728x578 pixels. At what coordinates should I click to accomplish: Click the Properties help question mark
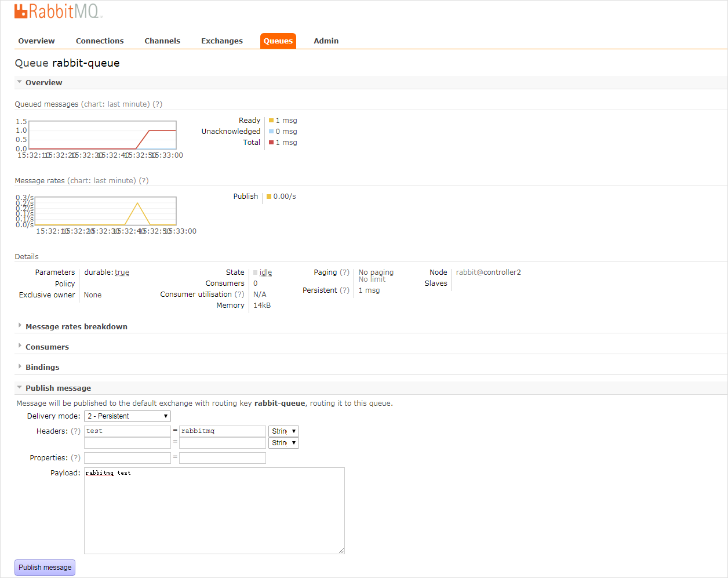(x=75, y=458)
